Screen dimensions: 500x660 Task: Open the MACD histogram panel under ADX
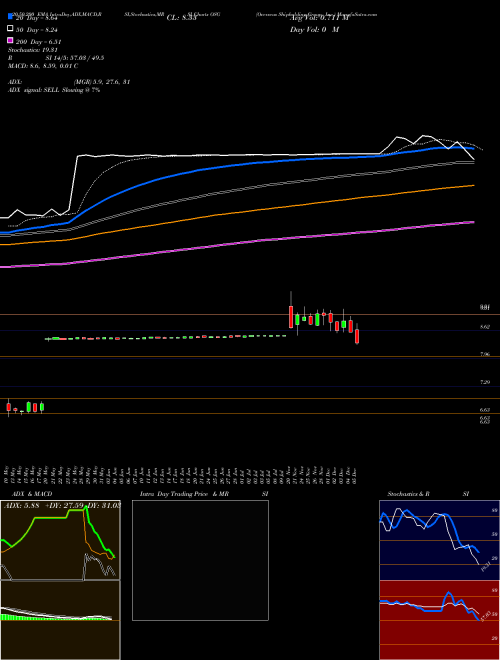(60, 620)
